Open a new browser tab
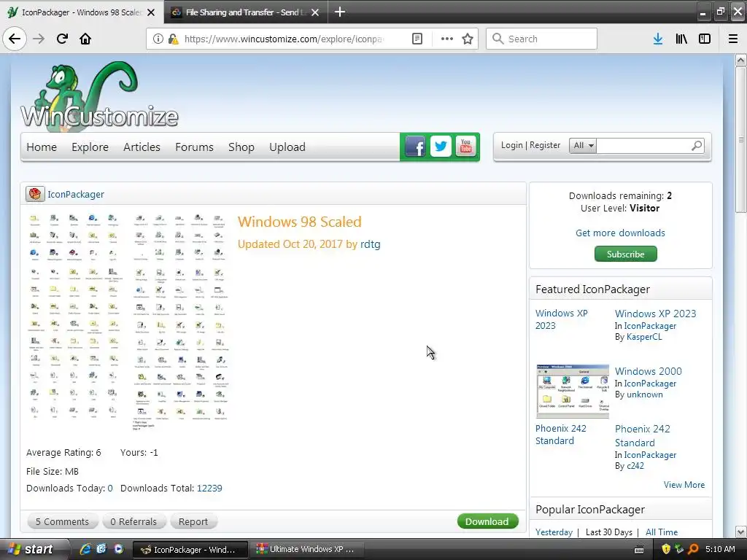747x560 pixels. (340, 12)
